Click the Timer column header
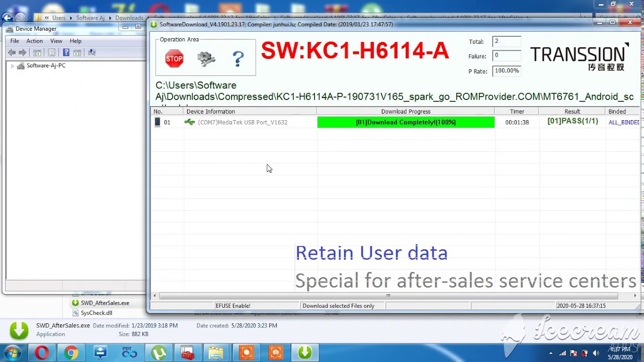644x362 pixels. click(x=517, y=112)
